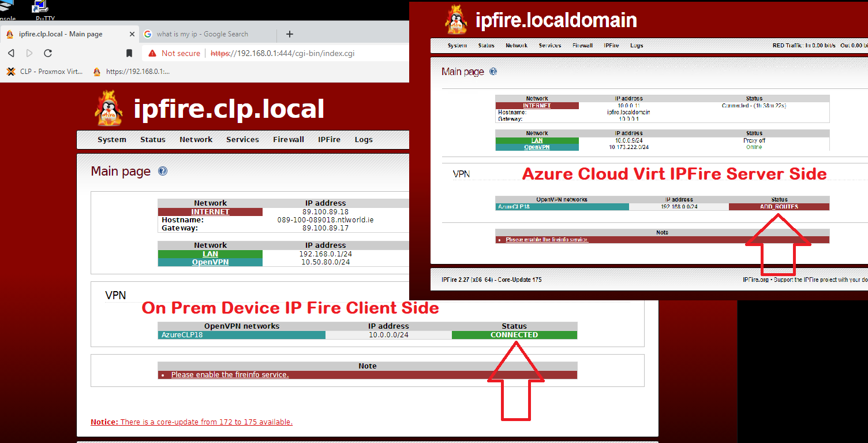Click AzureCLP18 in the ipfire.localdomain VPN table
The height and width of the screenshot is (443, 868).
[514, 207]
